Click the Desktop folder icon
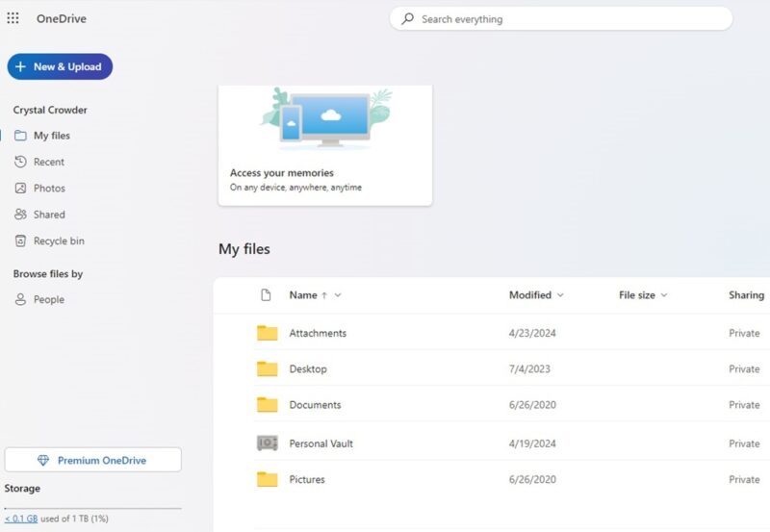This screenshot has height=532, width=770. [268, 368]
